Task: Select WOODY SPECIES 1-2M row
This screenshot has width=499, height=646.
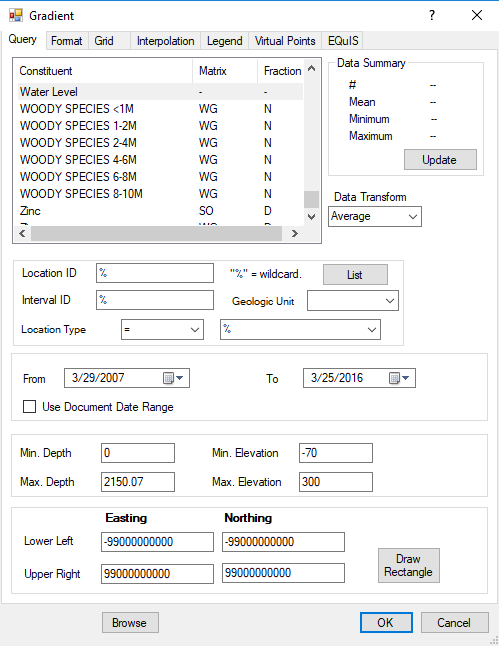Action: tap(161, 126)
